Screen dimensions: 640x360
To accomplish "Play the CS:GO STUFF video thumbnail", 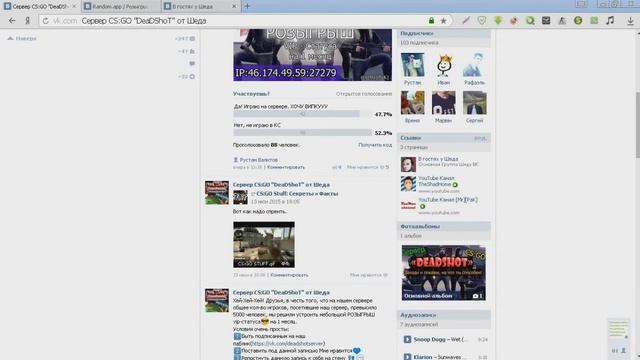I will click(x=264, y=244).
